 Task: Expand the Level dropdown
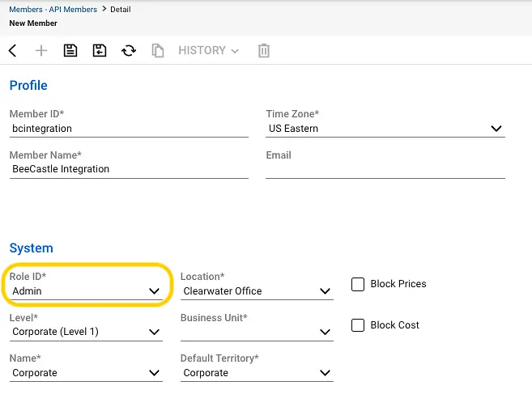point(86,332)
